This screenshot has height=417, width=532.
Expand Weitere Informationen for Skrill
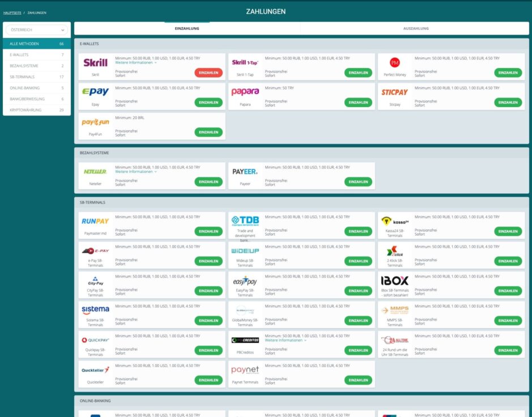pos(136,63)
